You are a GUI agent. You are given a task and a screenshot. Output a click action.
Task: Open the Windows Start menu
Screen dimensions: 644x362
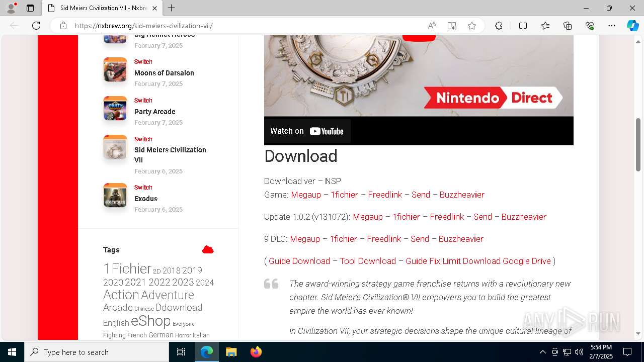(x=12, y=352)
